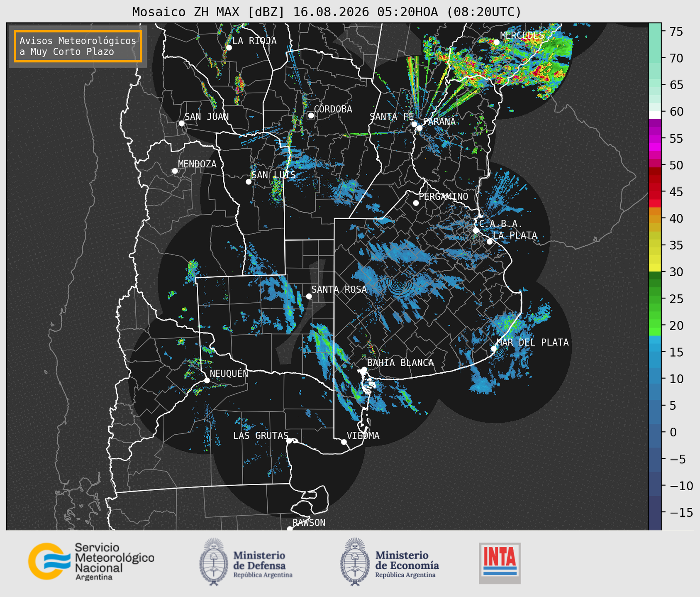This screenshot has height=597, width=700.
Task: Select the NEUQUÉN city marker dot
Action: tap(207, 380)
